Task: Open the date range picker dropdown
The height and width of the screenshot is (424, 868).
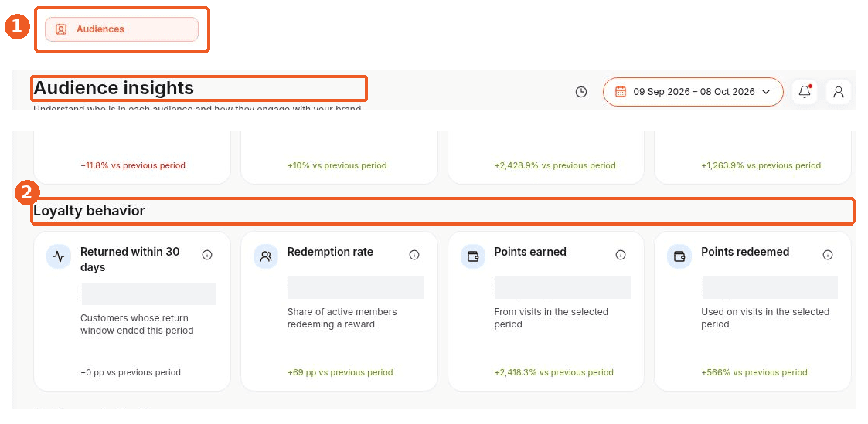Action: click(x=693, y=92)
